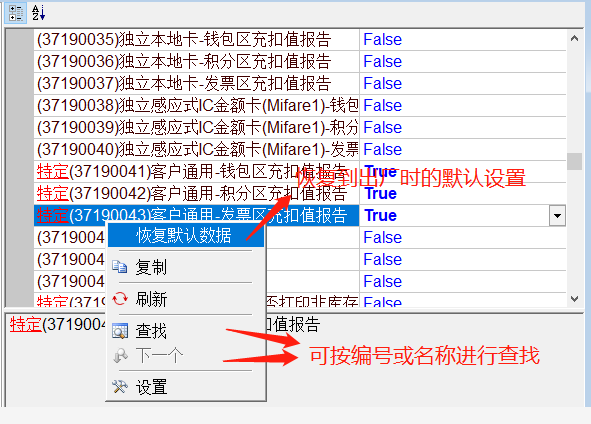Click the vertical scrollbar thumb
The height and width of the screenshot is (424, 591).
(574, 161)
